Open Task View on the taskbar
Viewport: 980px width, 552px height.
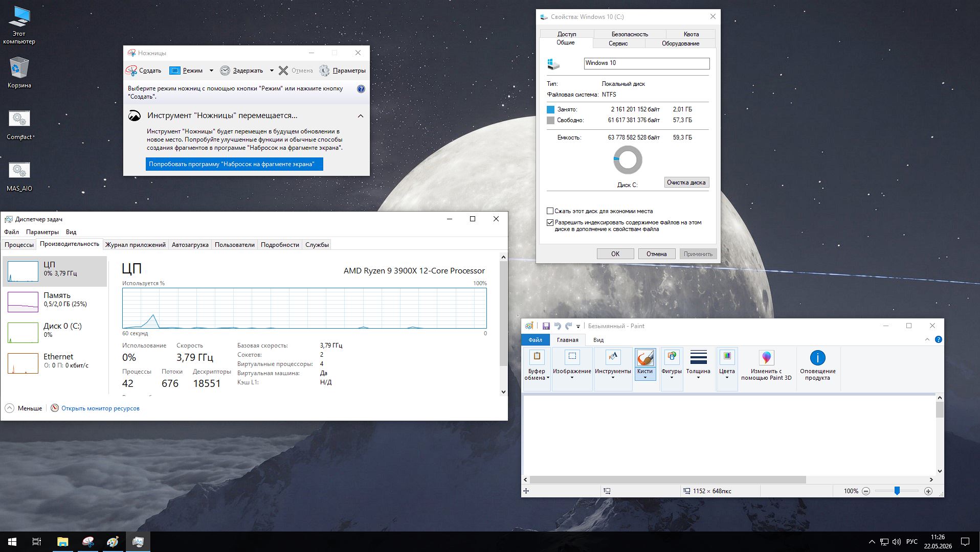click(37, 542)
